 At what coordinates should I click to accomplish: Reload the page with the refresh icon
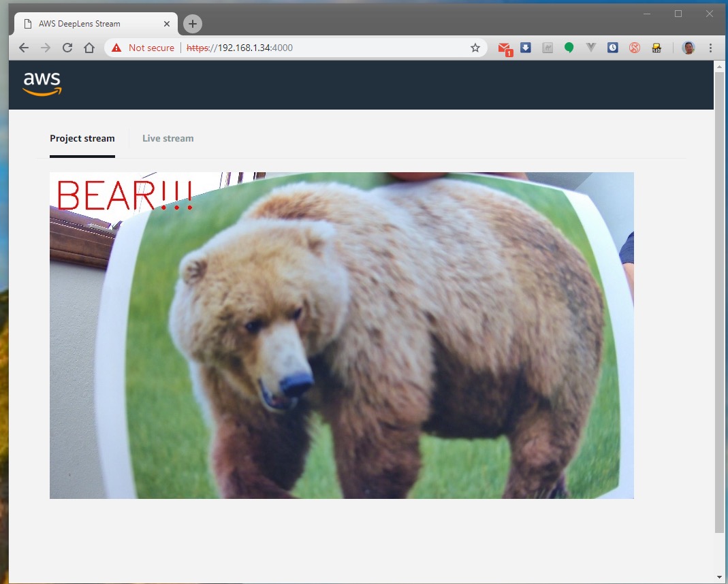pos(67,48)
